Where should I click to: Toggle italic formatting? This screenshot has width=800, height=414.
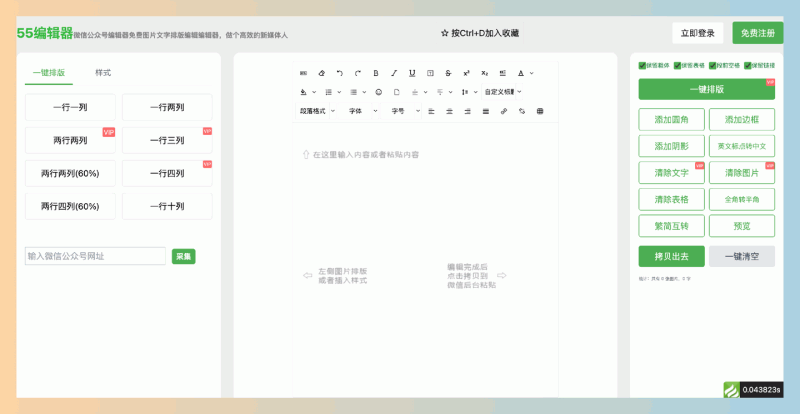pos(394,74)
